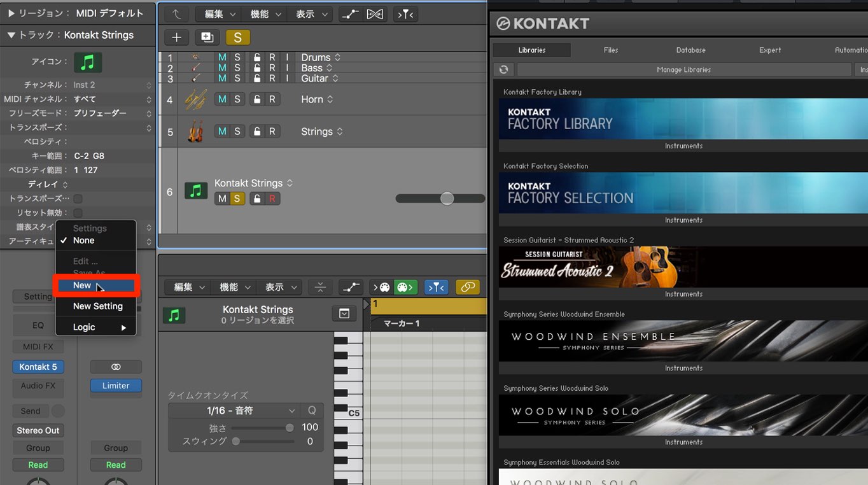The height and width of the screenshot is (485, 868).
Task: Click the Manage Libraries button
Action: tap(683, 69)
